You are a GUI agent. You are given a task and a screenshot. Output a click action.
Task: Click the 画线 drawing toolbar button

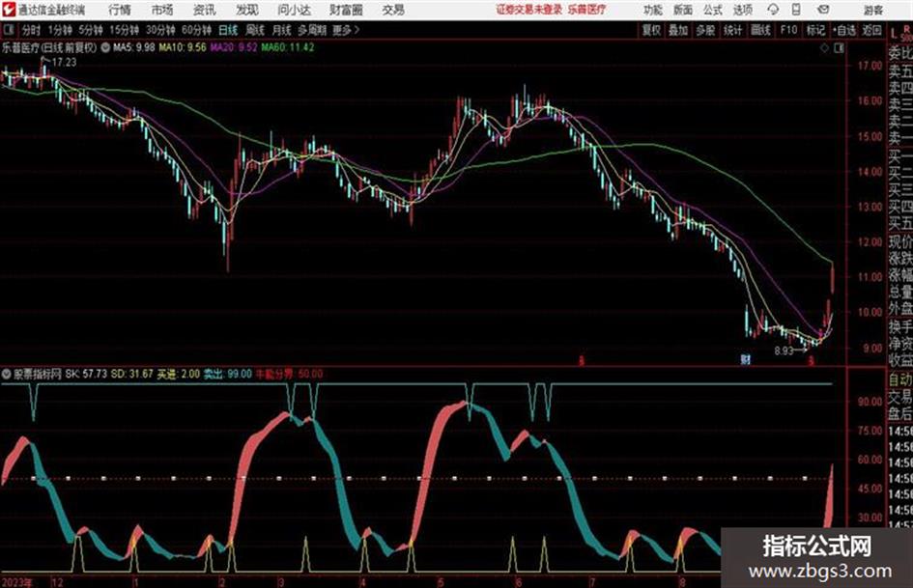point(760,30)
